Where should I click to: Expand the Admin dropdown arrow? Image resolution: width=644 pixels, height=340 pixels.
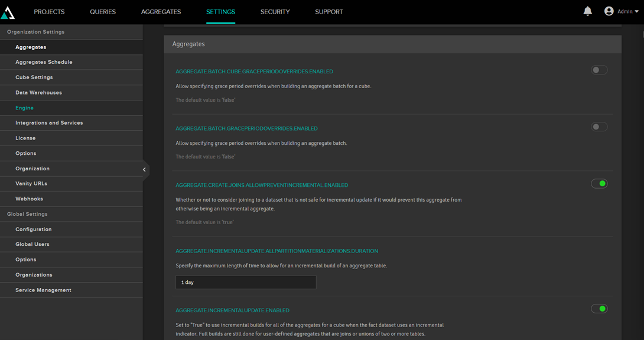(636, 12)
